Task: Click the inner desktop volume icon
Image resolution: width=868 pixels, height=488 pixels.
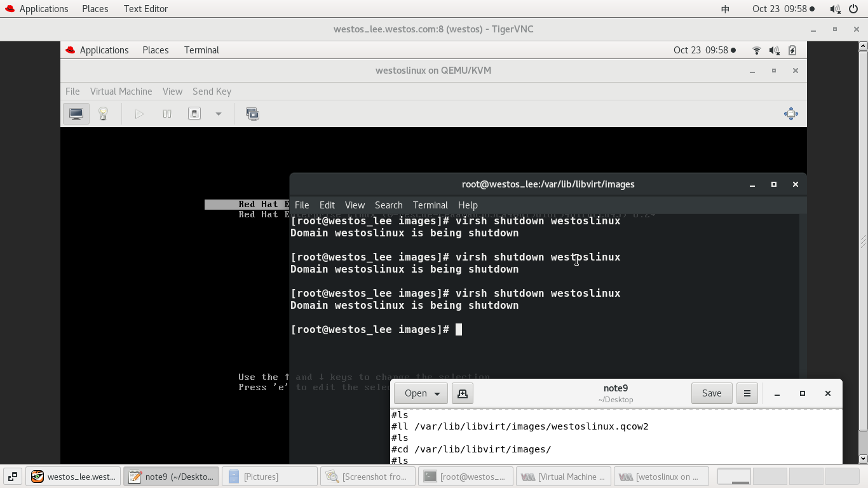Action: tap(774, 50)
